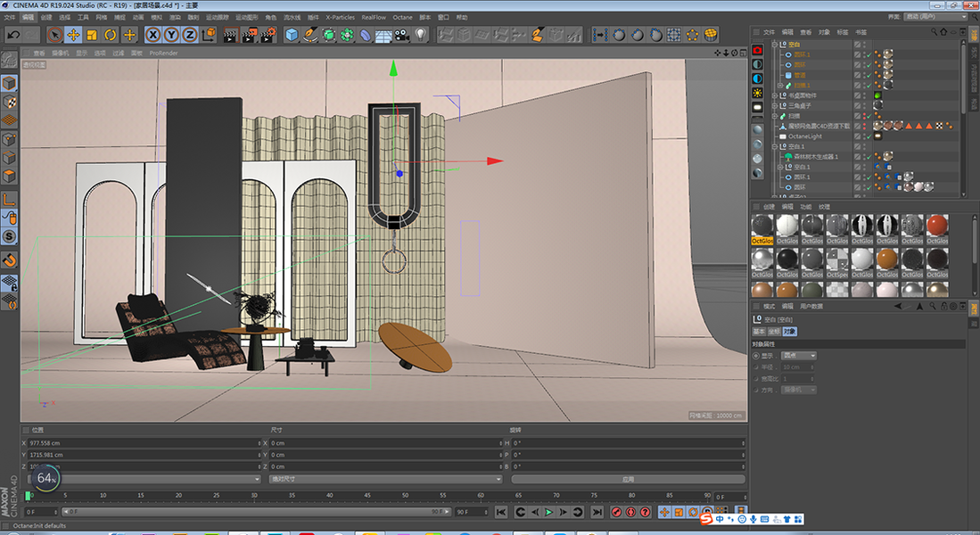Screen dimensions: 980x535
Task: Jump to start of animation
Action: point(500,512)
